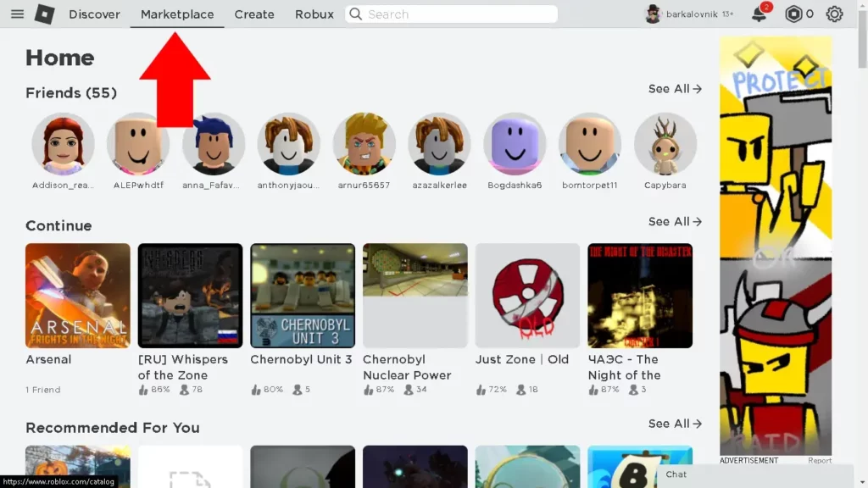The width and height of the screenshot is (868, 488).
Task: Open the notifications bell
Action: 759,14
